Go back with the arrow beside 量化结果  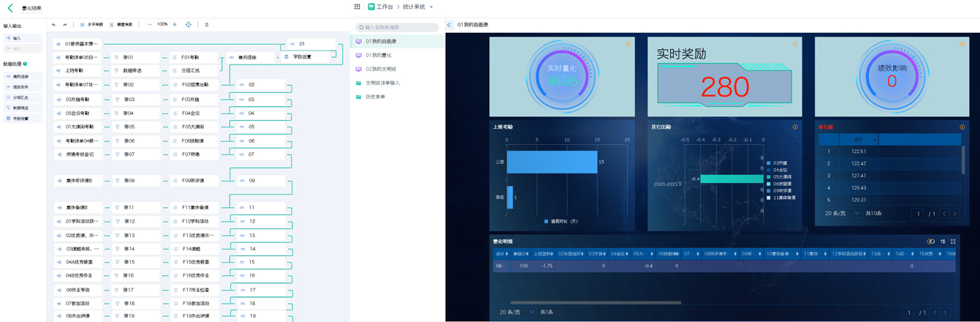click(10, 8)
